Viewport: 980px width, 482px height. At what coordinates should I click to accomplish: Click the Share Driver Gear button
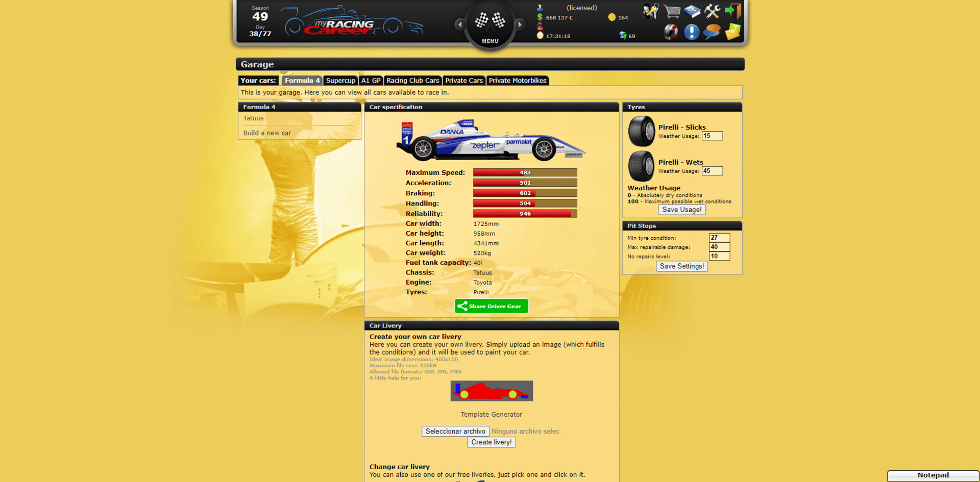point(491,306)
